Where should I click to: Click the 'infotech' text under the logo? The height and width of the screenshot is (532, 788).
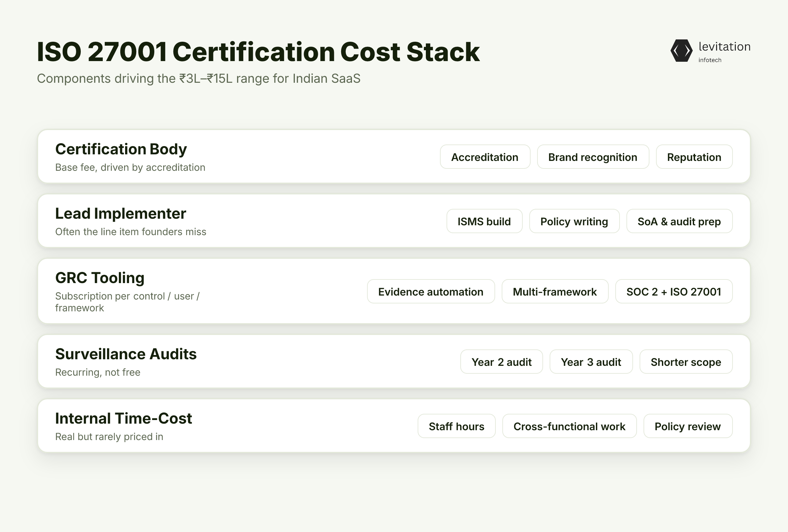[710, 60]
